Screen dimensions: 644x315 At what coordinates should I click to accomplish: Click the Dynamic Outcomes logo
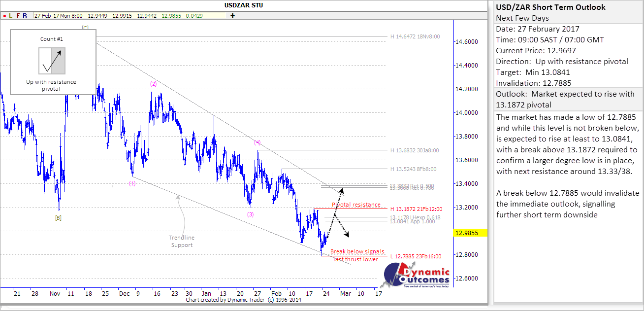[416, 275]
